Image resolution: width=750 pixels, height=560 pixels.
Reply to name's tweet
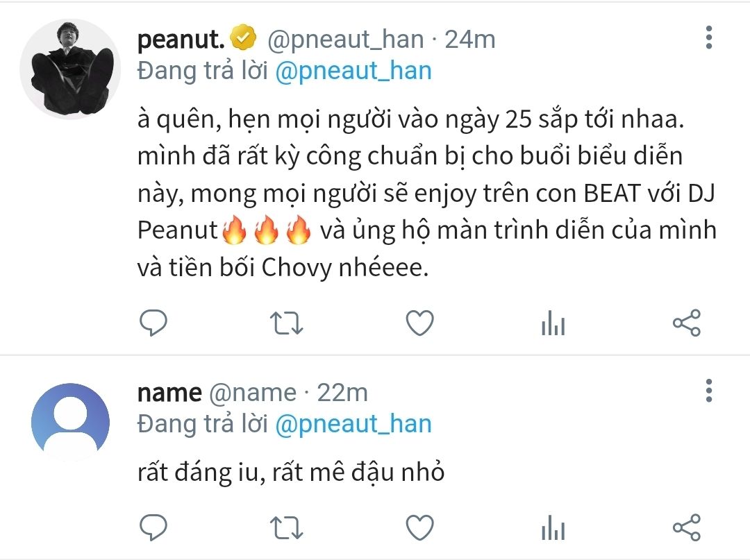pyautogui.click(x=153, y=527)
